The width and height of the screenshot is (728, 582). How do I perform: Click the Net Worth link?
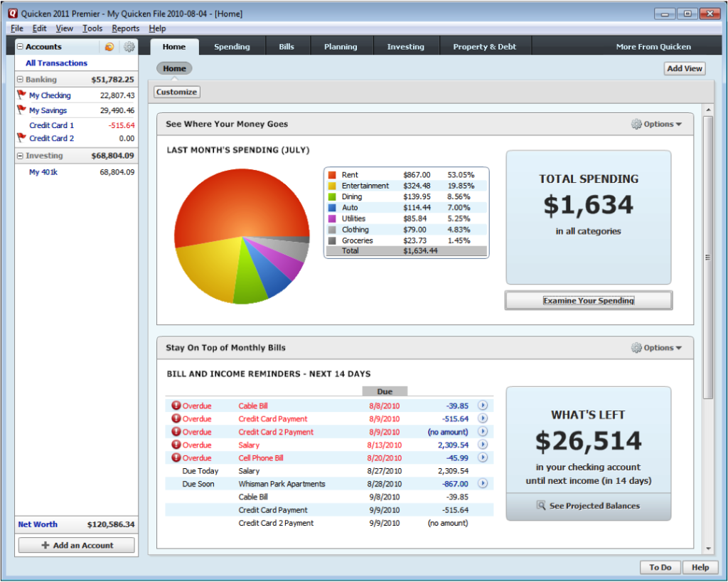tap(38, 524)
